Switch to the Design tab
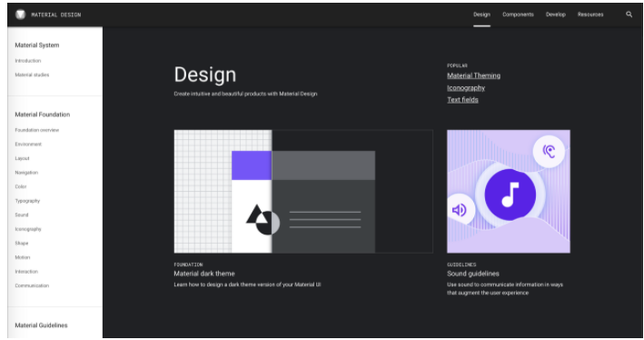 click(x=481, y=15)
